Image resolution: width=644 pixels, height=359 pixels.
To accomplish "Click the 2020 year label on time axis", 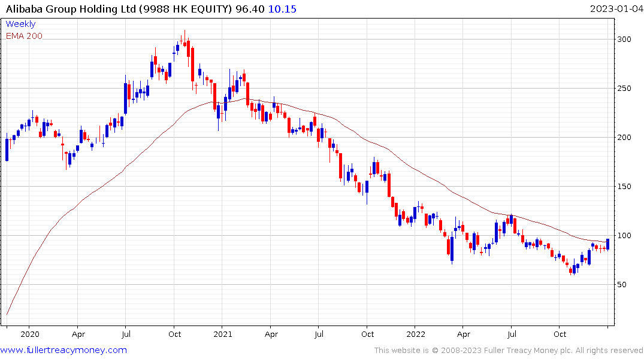I will (29, 334).
